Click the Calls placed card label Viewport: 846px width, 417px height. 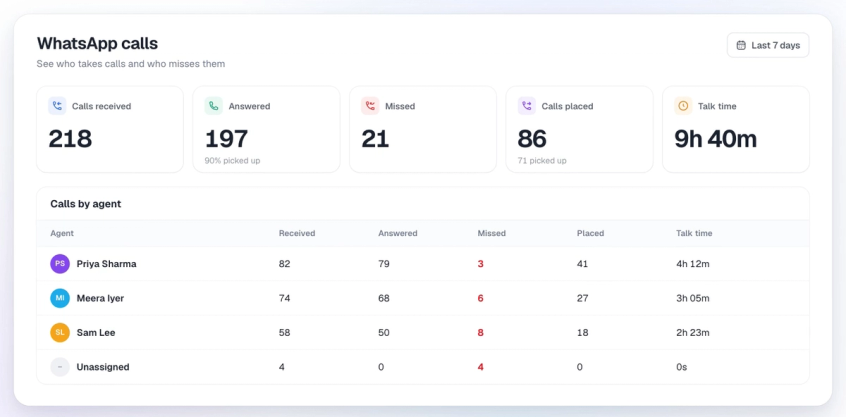(567, 106)
